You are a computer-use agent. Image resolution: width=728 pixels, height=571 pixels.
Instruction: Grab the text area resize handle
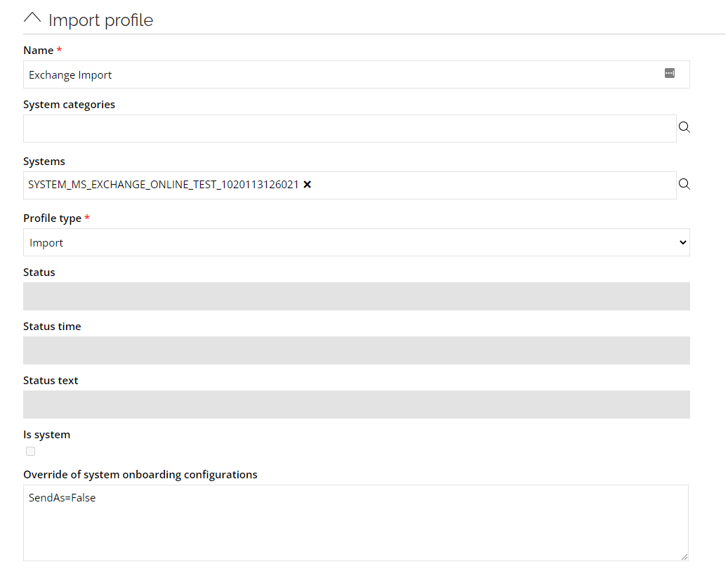[684, 556]
